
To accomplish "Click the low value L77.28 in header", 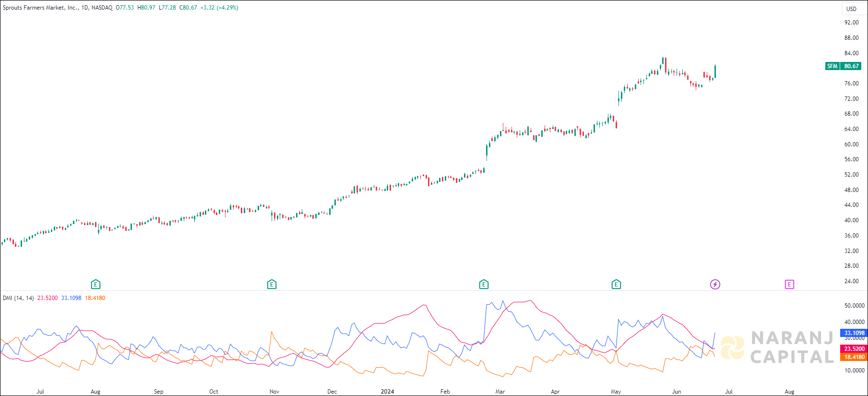I will click(x=167, y=8).
